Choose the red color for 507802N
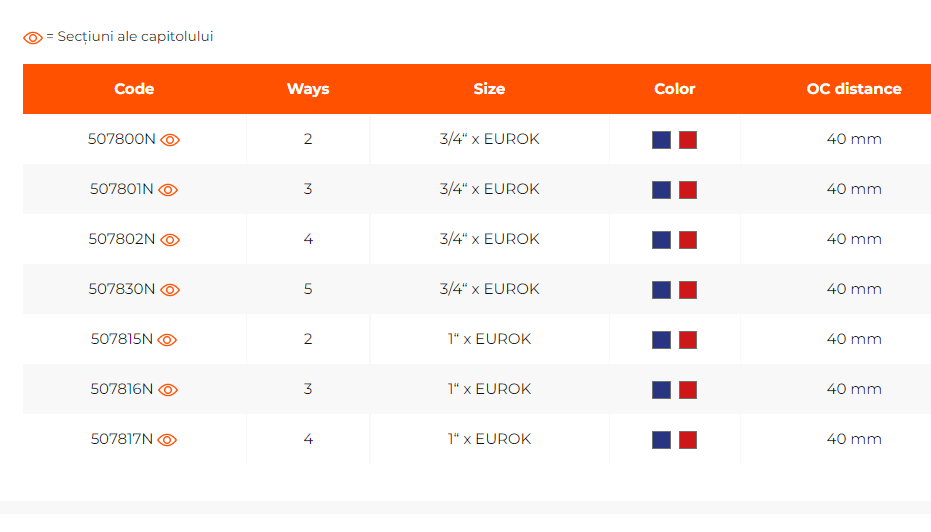 tap(688, 240)
